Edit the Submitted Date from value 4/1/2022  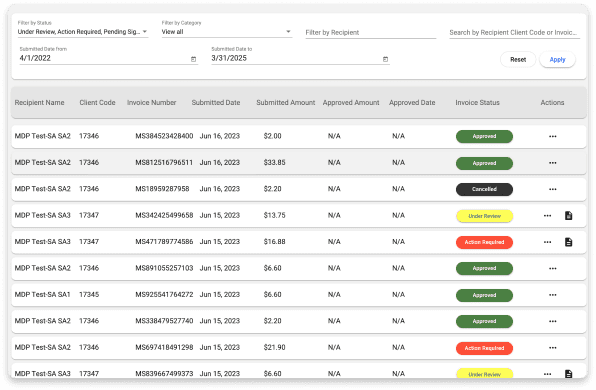[35, 58]
